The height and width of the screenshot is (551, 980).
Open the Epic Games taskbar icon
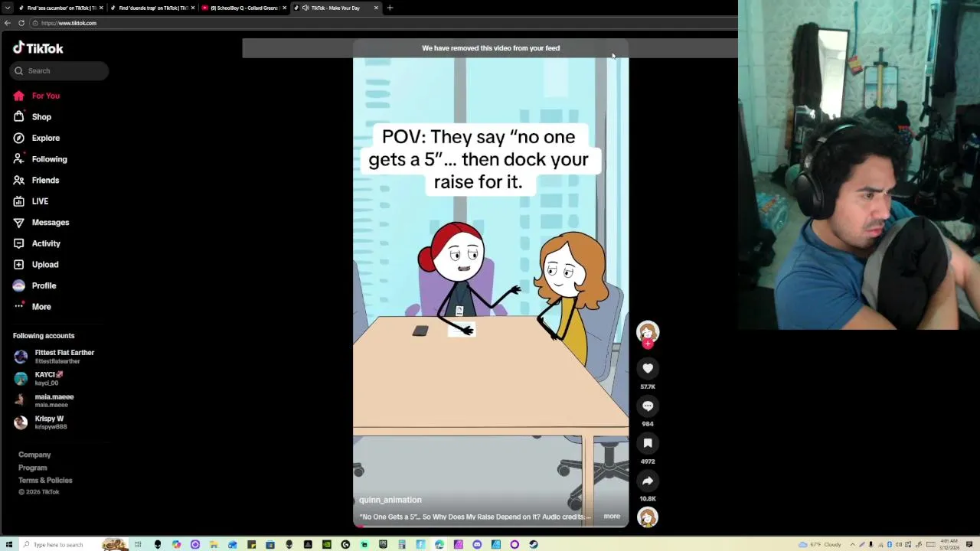click(383, 544)
